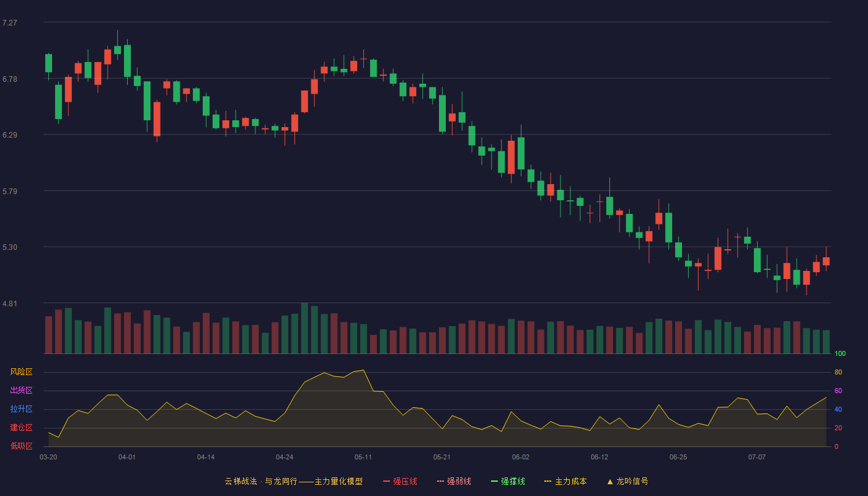Toggle the 强压线 legend item
This screenshot has height=496, width=868.
400,481
